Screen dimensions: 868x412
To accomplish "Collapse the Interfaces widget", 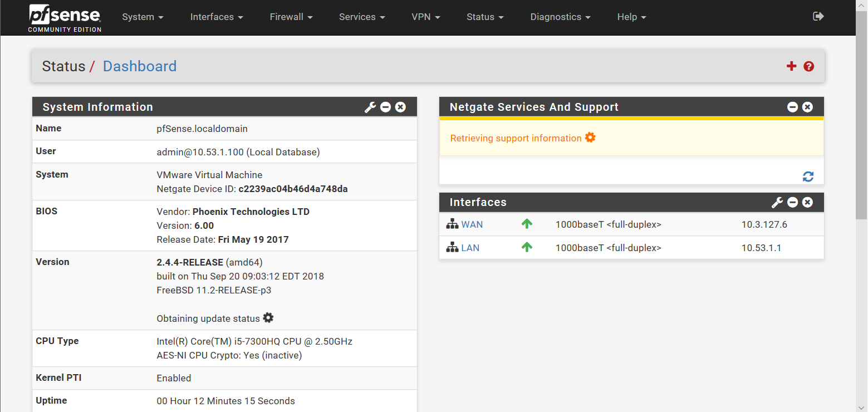I will [x=792, y=202].
